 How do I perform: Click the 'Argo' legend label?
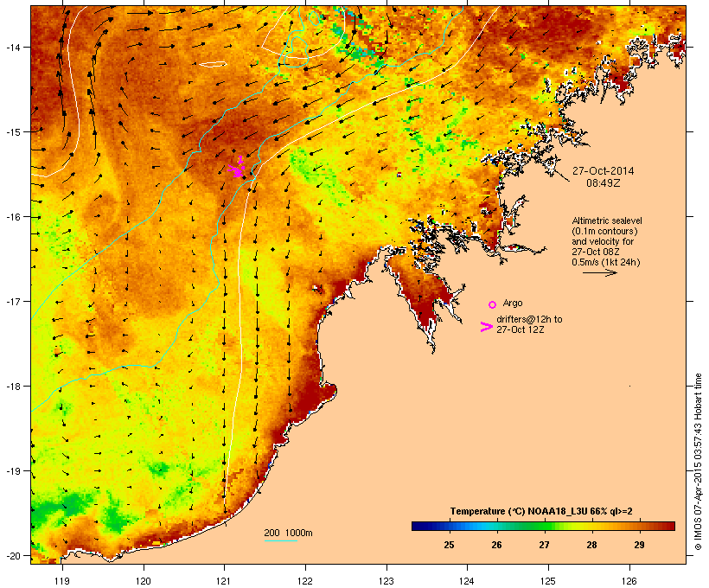(513, 303)
